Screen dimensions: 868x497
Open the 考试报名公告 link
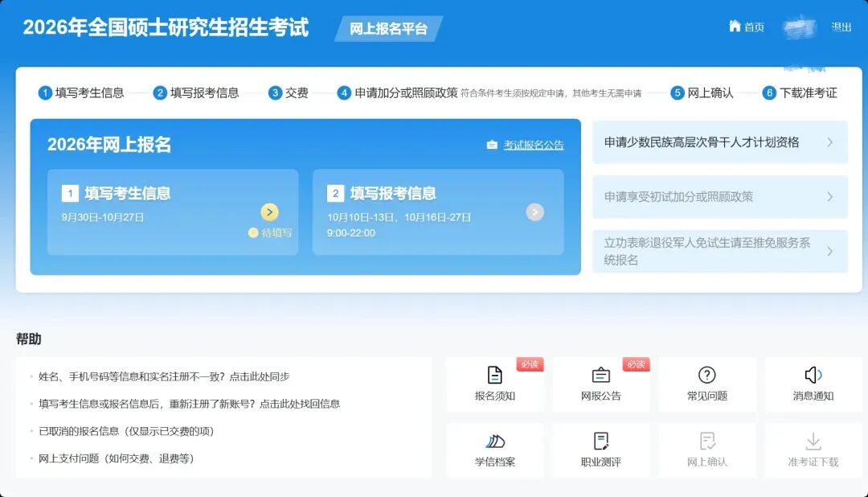(x=533, y=145)
